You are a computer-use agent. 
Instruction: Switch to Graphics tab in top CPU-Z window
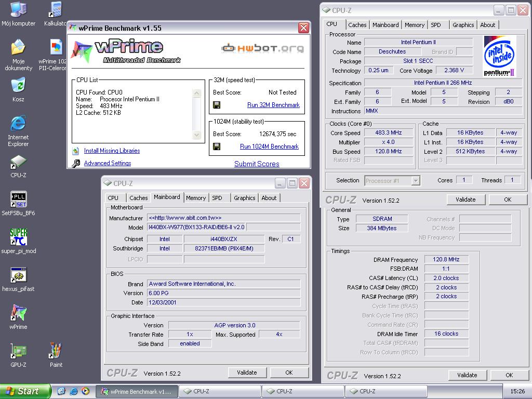(463, 25)
